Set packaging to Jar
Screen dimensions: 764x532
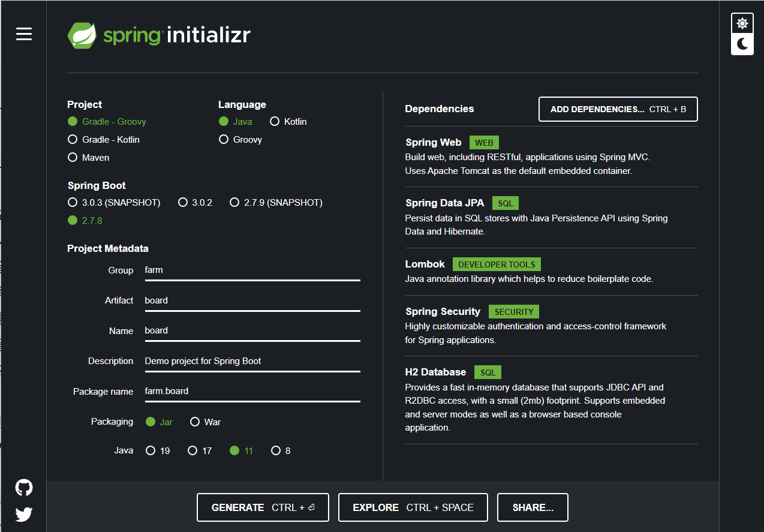pyautogui.click(x=159, y=422)
